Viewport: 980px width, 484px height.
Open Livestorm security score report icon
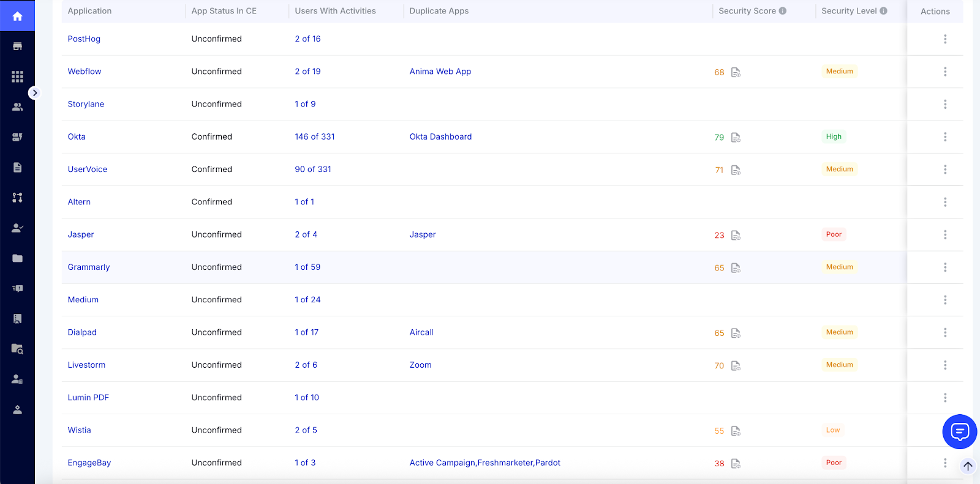[x=736, y=366]
